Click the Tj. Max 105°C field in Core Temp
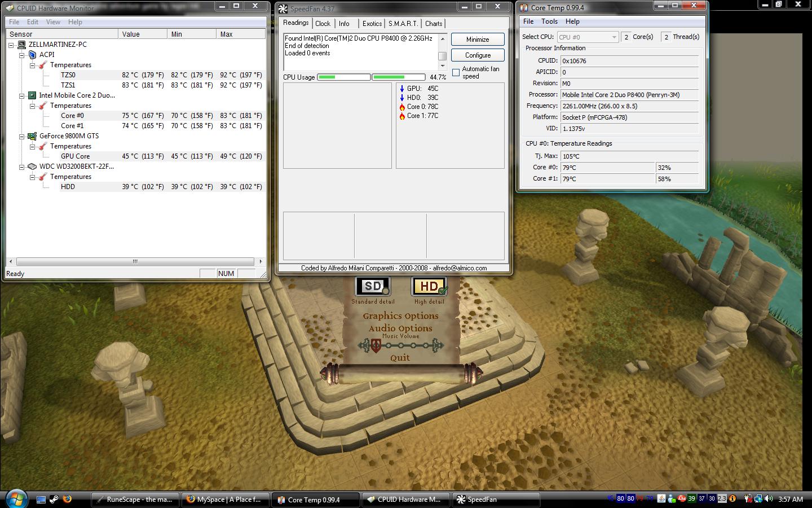Image resolution: width=812 pixels, height=508 pixels. pyautogui.click(x=629, y=156)
